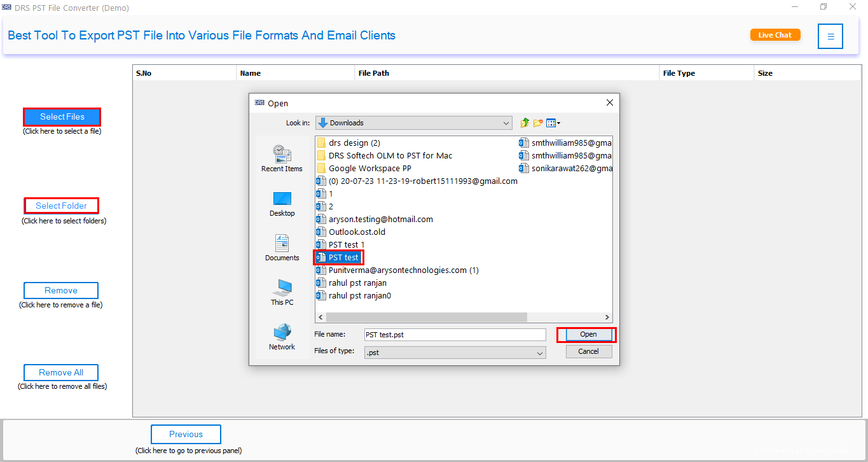This screenshot has width=868, height=462.
Task: Click the Size column header
Action: 808,73
